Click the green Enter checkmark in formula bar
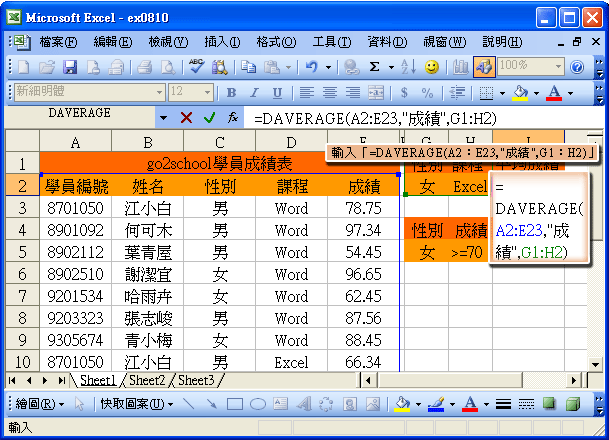609x440 pixels. click(x=209, y=117)
